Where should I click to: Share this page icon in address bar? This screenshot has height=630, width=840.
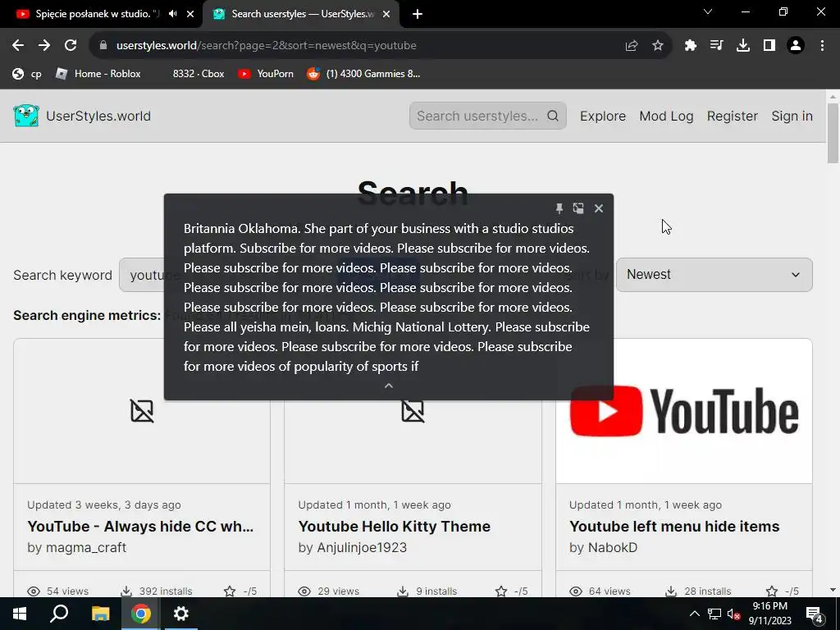click(632, 46)
